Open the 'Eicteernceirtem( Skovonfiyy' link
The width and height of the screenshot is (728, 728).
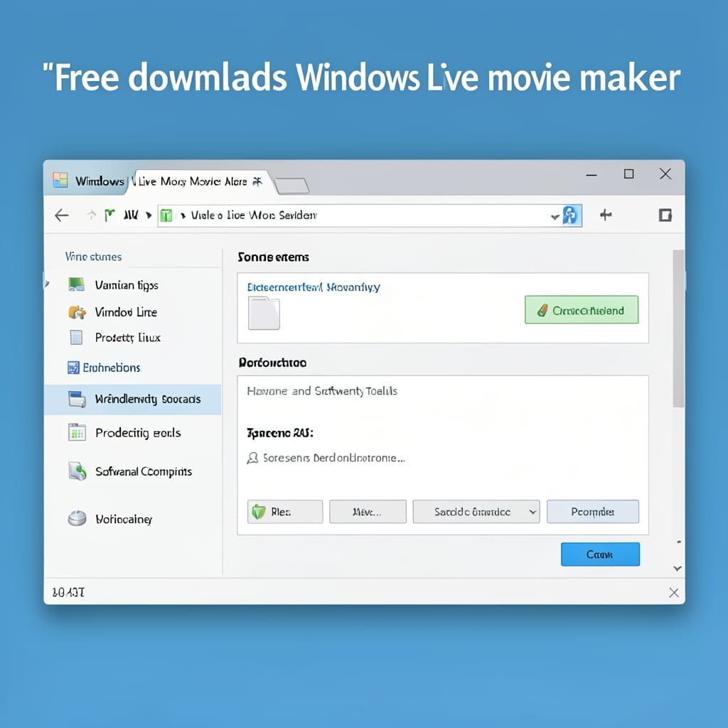click(314, 287)
